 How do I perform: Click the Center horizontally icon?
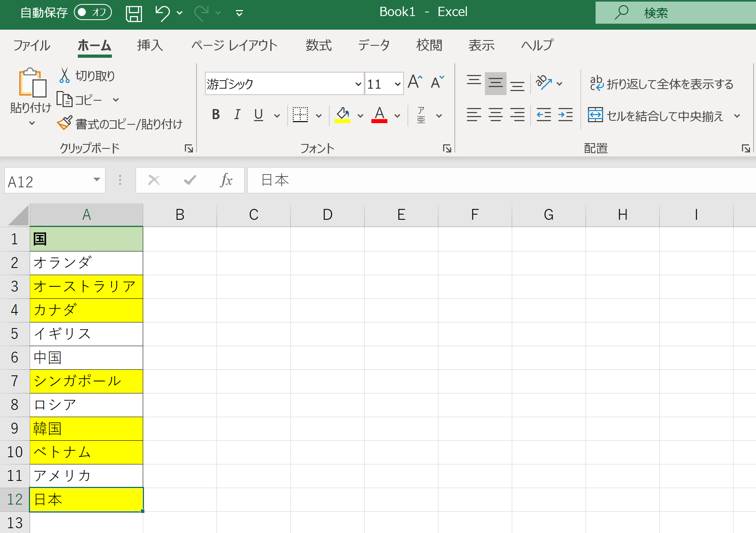tap(496, 115)
